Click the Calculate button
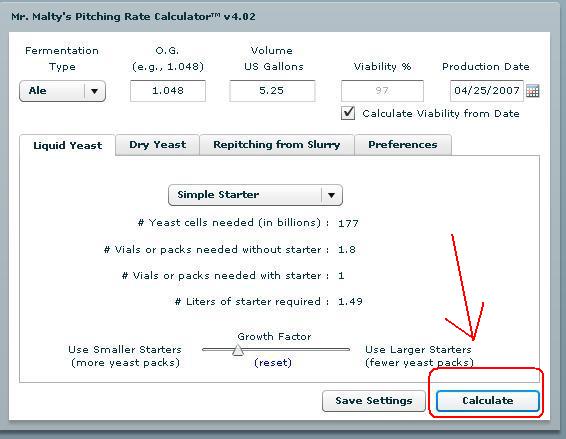The image size is (566, 439). (x=487, y=401)
